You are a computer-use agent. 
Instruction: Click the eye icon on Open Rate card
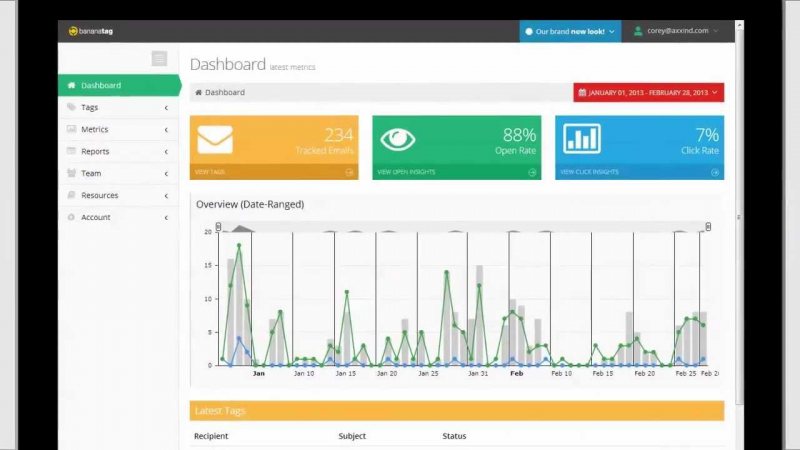click(397, 139)
